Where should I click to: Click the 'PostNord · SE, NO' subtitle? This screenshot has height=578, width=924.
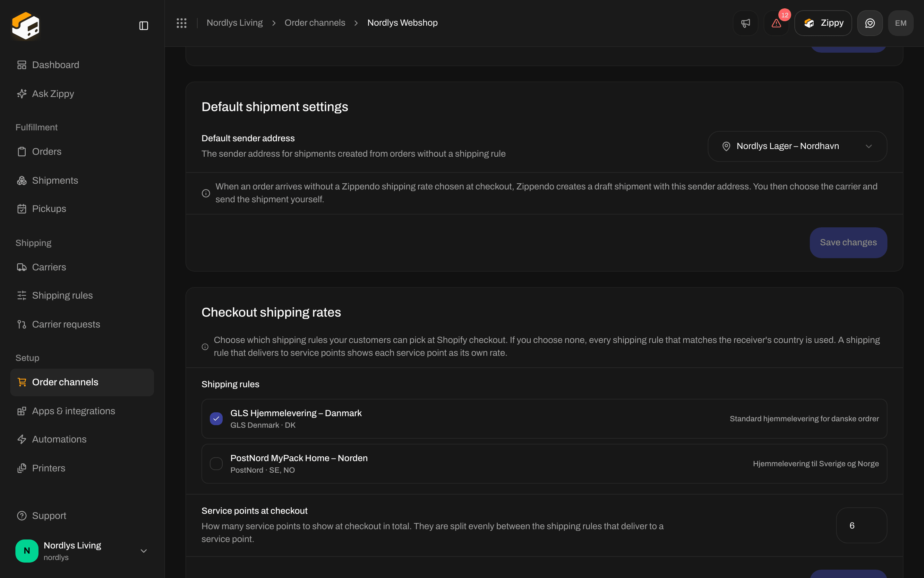pos(262,470)
